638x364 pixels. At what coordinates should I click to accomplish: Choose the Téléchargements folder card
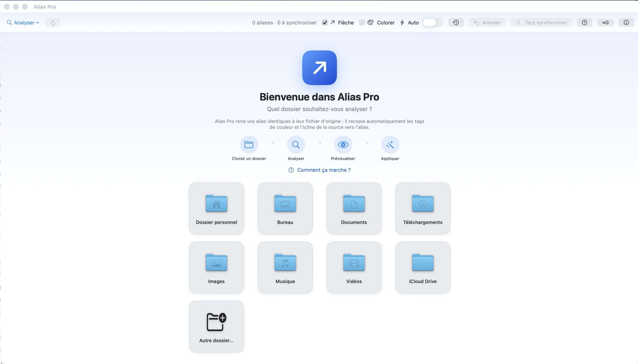[x=423, y=208]
